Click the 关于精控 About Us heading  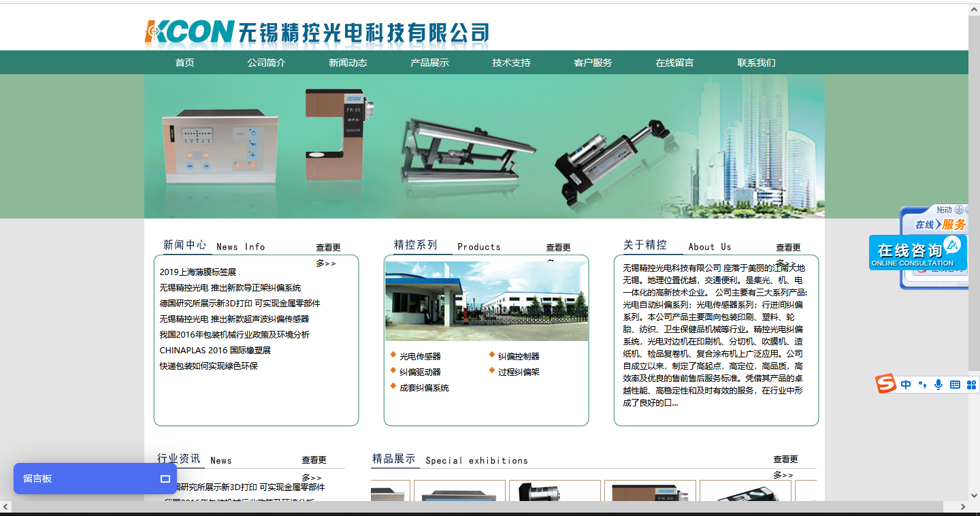(677, 246)
